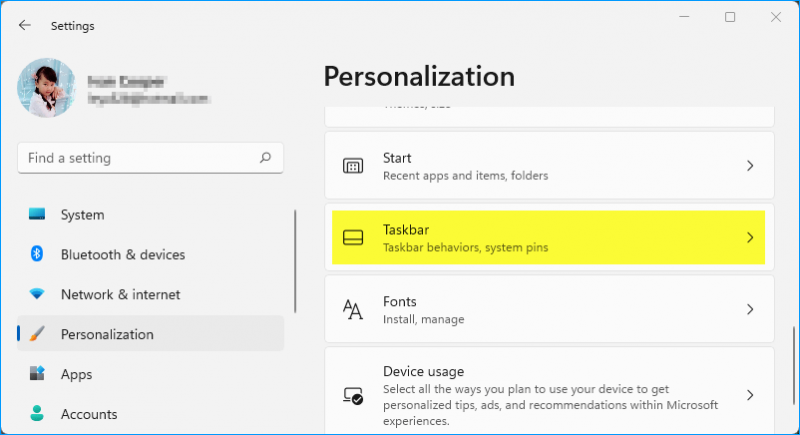
Task: Close the Settings window
Action: (x=776, y=17)
